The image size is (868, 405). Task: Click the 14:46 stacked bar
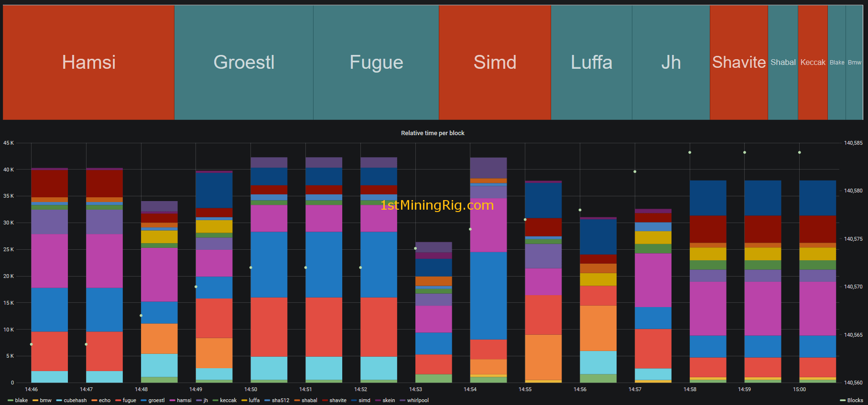[x=50, y=275]
